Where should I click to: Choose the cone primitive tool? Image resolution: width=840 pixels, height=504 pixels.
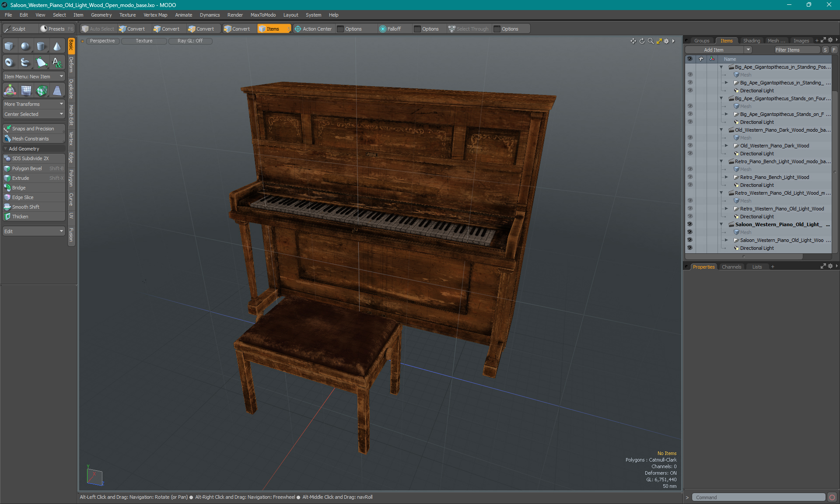click(x=57, y=46)
